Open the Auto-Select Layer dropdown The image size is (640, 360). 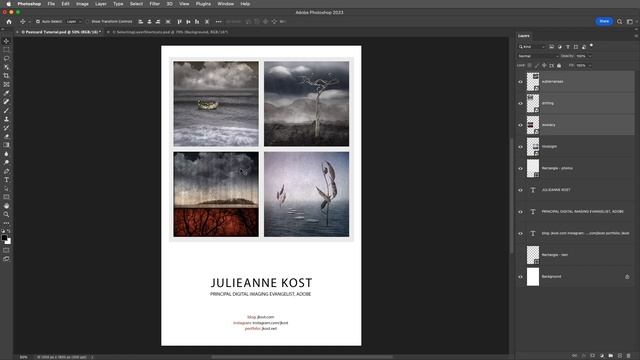[74, 22]
